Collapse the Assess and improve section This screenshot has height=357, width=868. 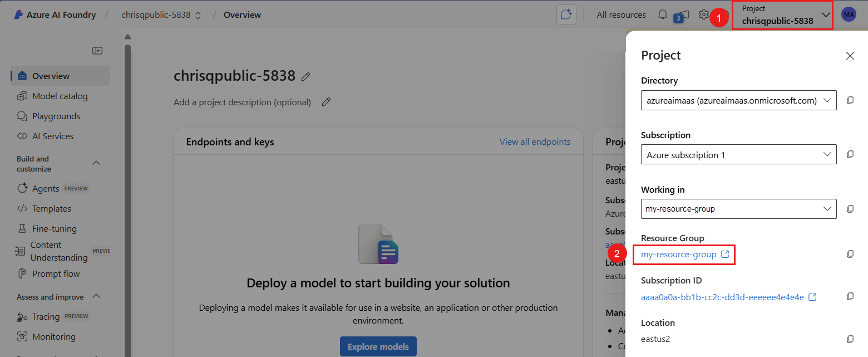pyautogui.click(x=96, y=296)
